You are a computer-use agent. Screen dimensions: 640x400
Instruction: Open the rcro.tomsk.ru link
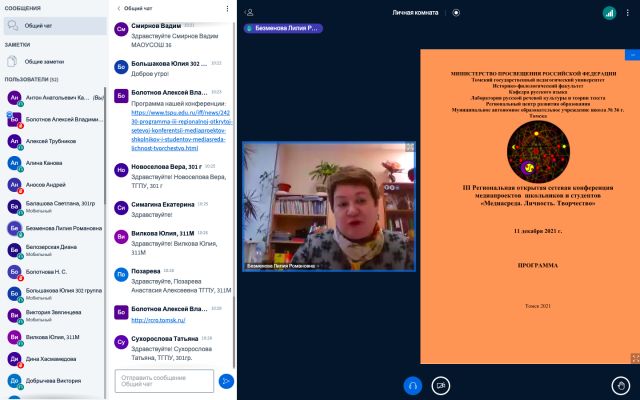point(158,320)
